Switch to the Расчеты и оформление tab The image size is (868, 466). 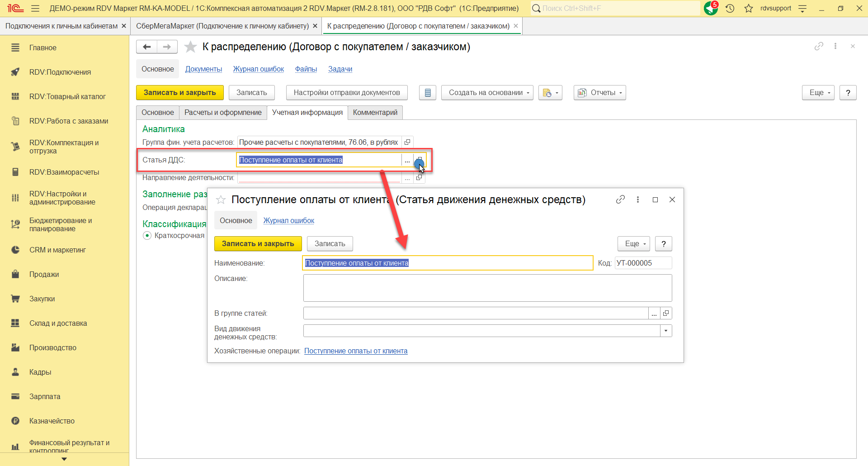pos(223,112)
